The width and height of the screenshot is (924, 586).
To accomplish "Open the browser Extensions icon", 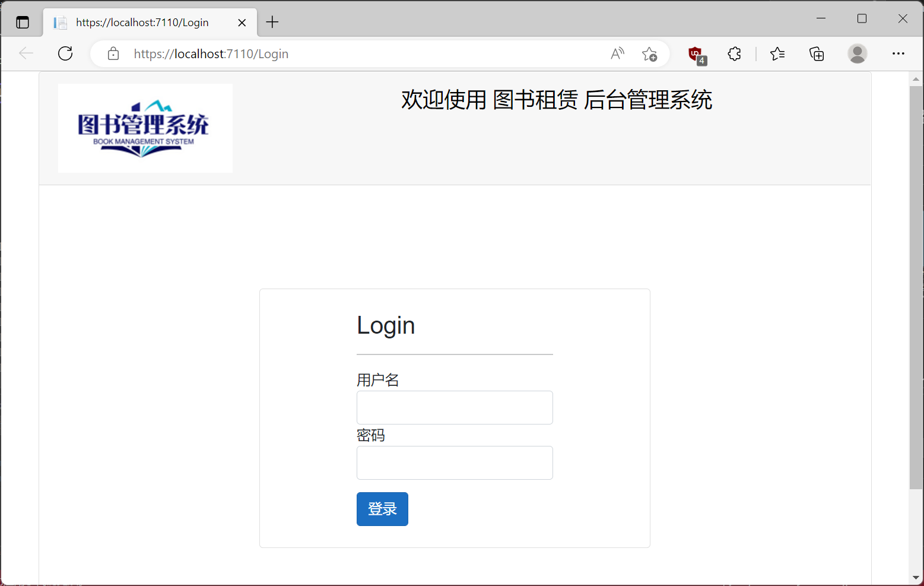I will 734,53.
